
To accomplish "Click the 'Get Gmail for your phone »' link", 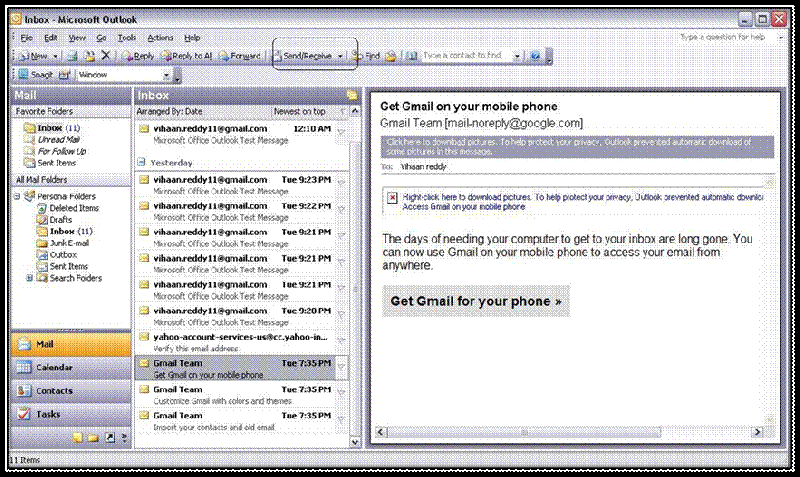I will pos(476,301).
